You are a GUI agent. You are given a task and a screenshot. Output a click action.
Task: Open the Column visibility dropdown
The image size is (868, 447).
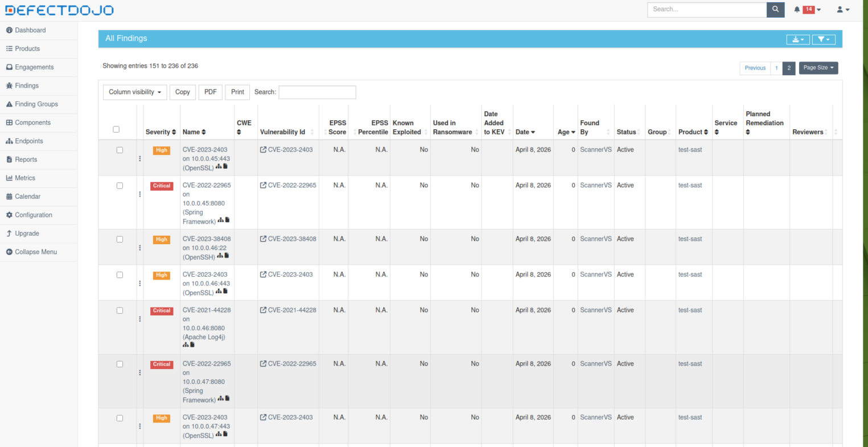(135, 92)
